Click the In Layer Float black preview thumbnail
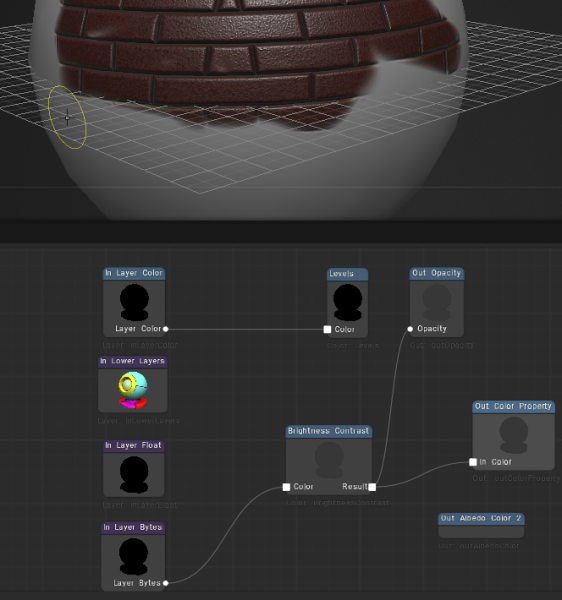 click(134, 474)
